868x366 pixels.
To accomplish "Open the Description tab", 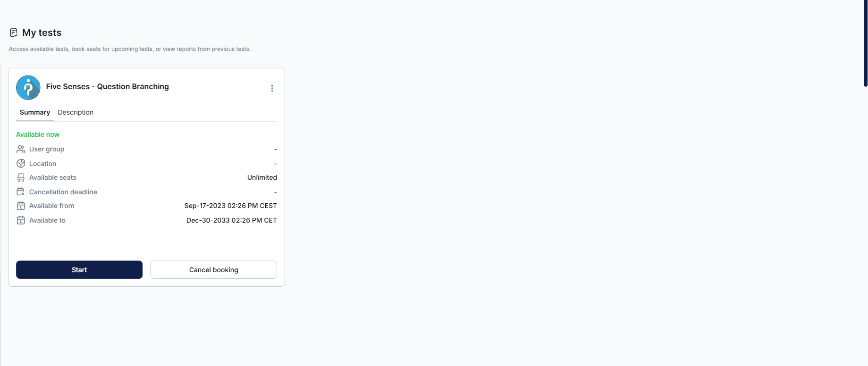I will tap(76, 112).
